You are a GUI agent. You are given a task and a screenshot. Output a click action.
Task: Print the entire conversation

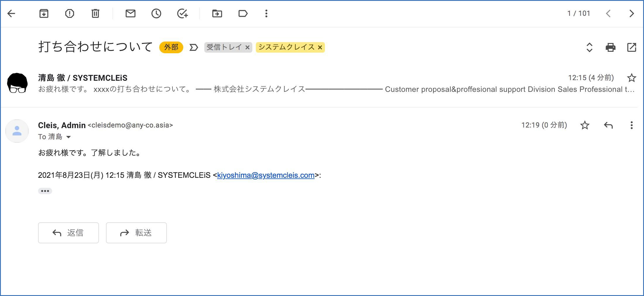click(611, 47)
